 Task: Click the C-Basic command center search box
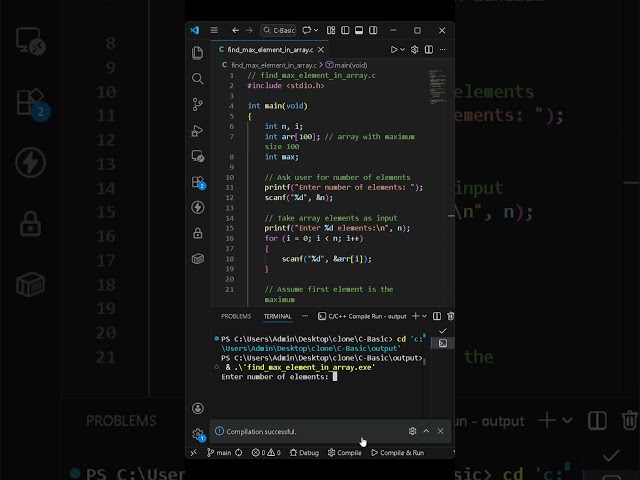click(278, 30)
